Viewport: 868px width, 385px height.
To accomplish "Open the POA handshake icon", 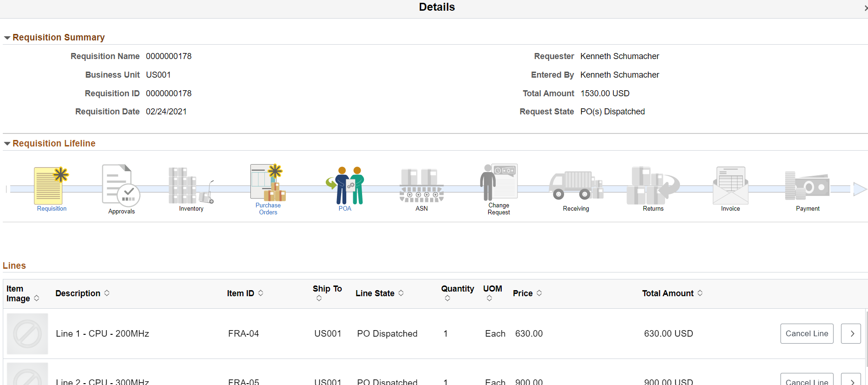I will 345,186.
